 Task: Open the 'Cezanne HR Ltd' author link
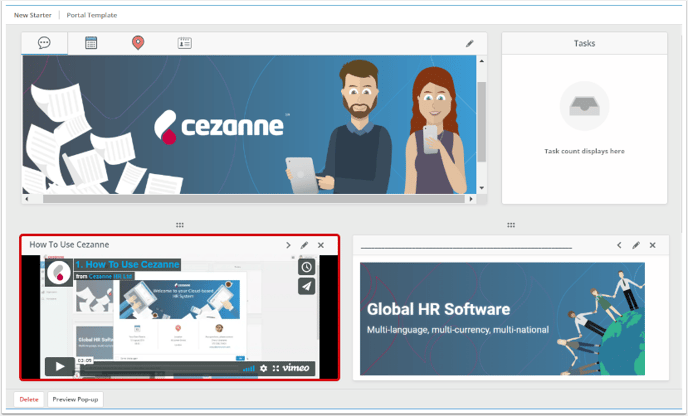tap(111, 276)
